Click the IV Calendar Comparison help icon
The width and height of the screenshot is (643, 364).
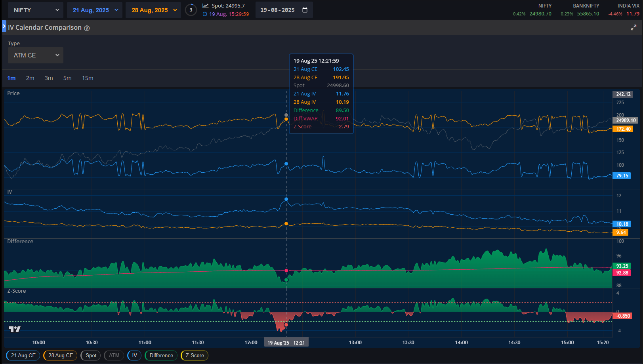(87, 28)
